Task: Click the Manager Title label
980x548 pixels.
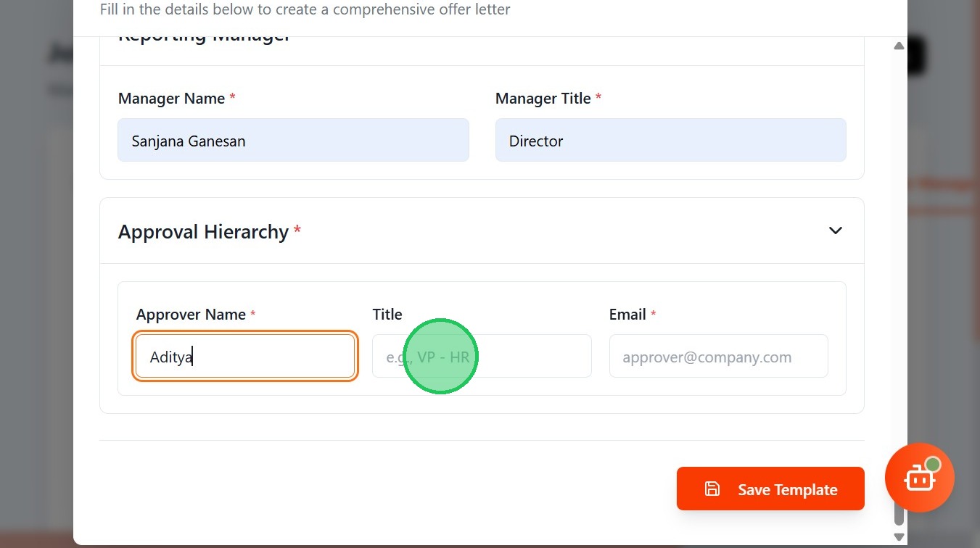Action: point(543,99)
